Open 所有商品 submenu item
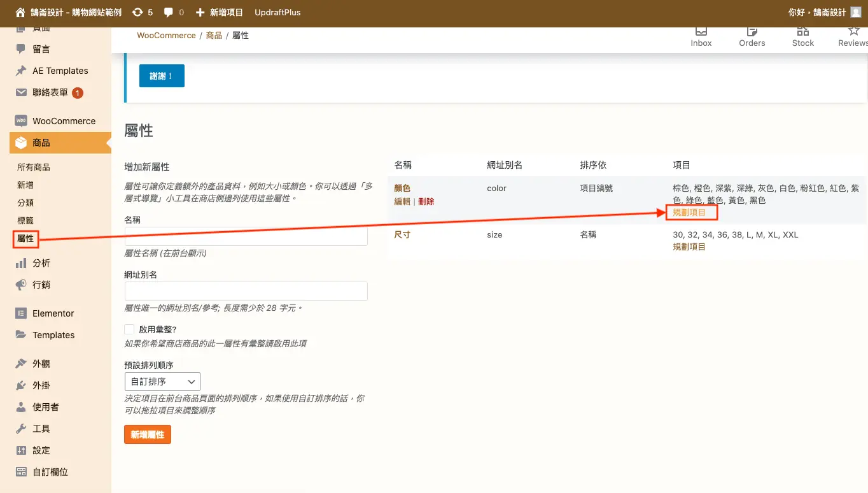The width and height of the screenshot is (868, 493). tap(34, 167)
